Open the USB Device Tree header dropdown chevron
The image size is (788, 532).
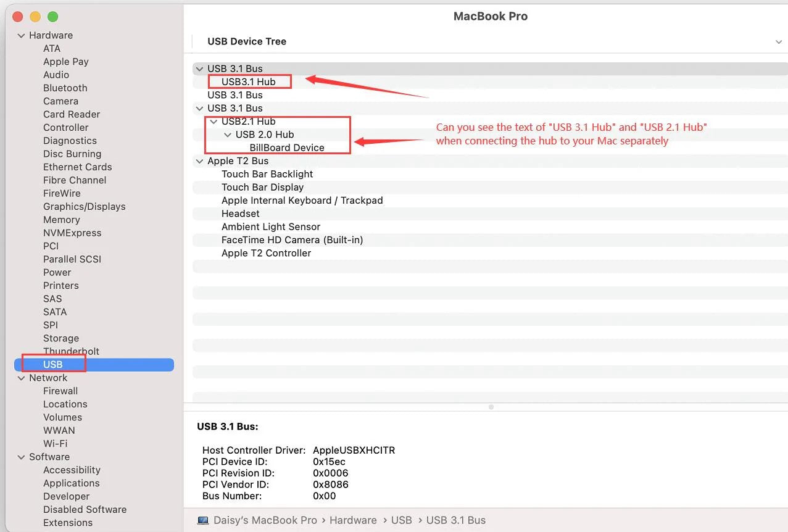point(778,42)
